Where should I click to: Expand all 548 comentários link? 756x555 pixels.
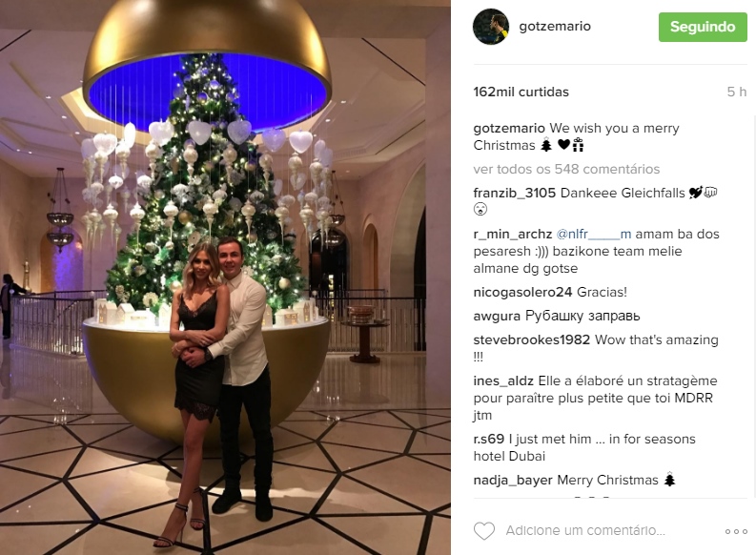(x=566, y=169)
